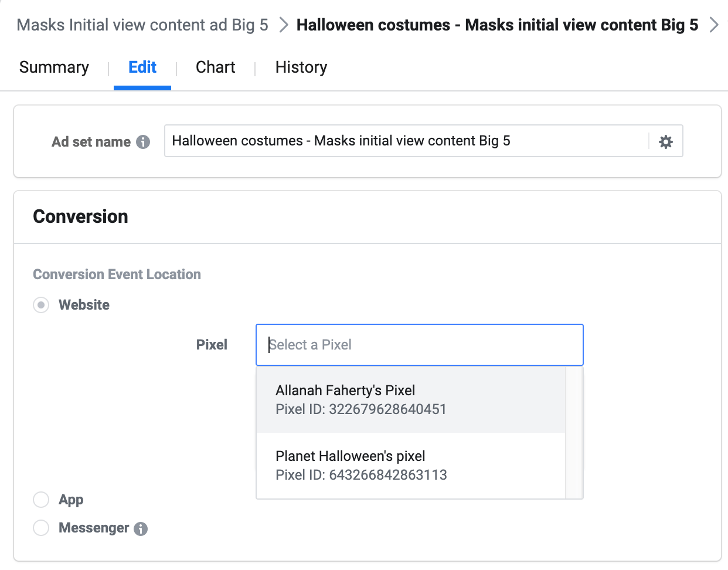The height and width of the screenshot is (570, 728).
Task: View the History tab
Action: point(300,67)
